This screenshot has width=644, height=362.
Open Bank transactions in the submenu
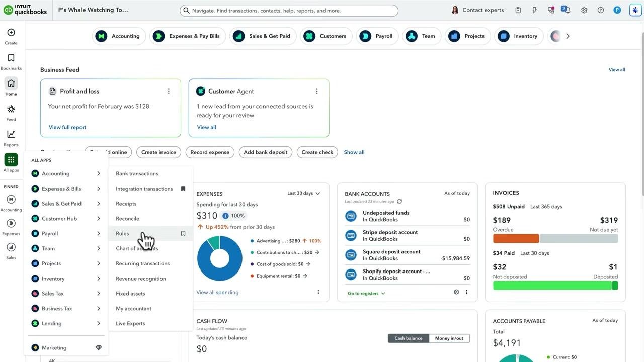click(x=137, y=173)
